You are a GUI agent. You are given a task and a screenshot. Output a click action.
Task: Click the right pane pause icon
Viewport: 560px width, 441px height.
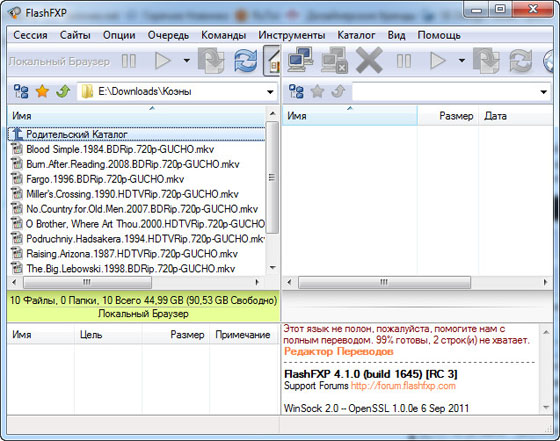(x=404, y=61)
